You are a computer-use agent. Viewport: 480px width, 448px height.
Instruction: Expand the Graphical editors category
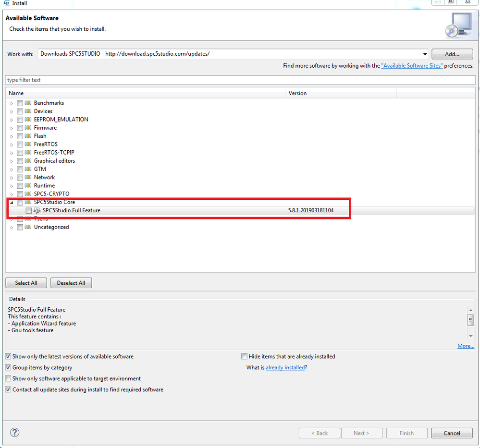click(12, 161)
